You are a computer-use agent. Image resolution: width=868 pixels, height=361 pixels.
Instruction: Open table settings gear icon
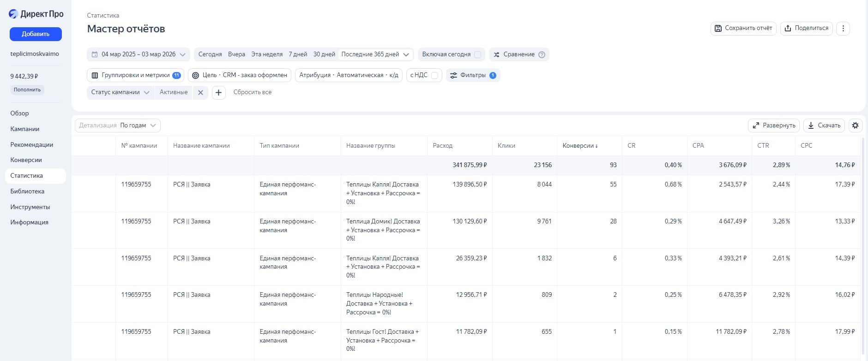(x=856, y=126)
